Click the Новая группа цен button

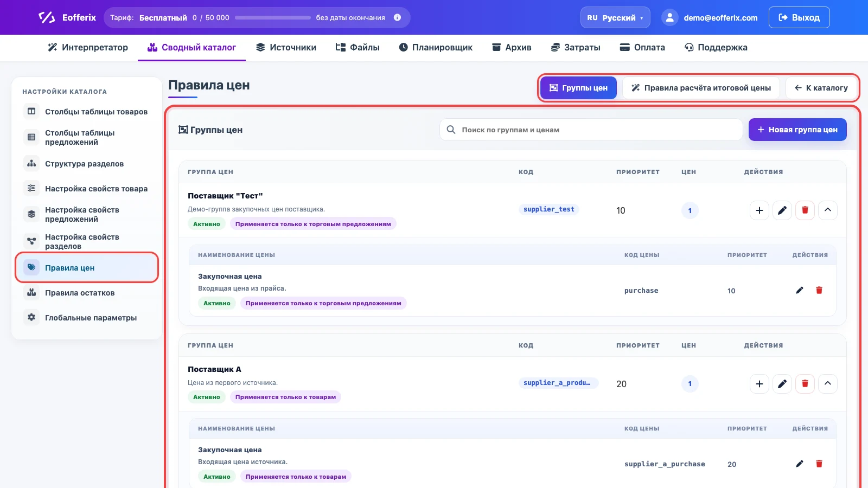[x=797, y=130]
